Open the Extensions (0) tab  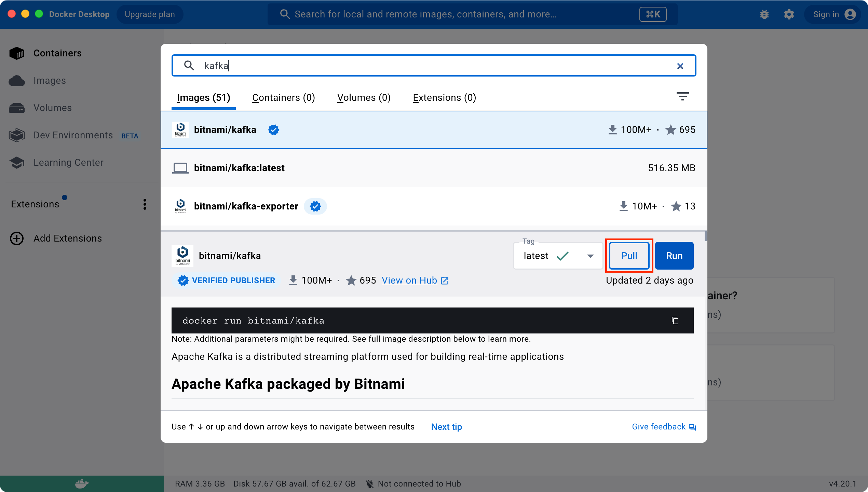point(444,98)
